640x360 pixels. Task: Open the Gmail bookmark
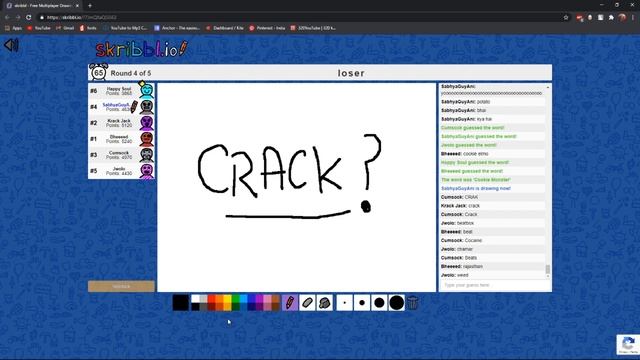(x=65, y=28)
